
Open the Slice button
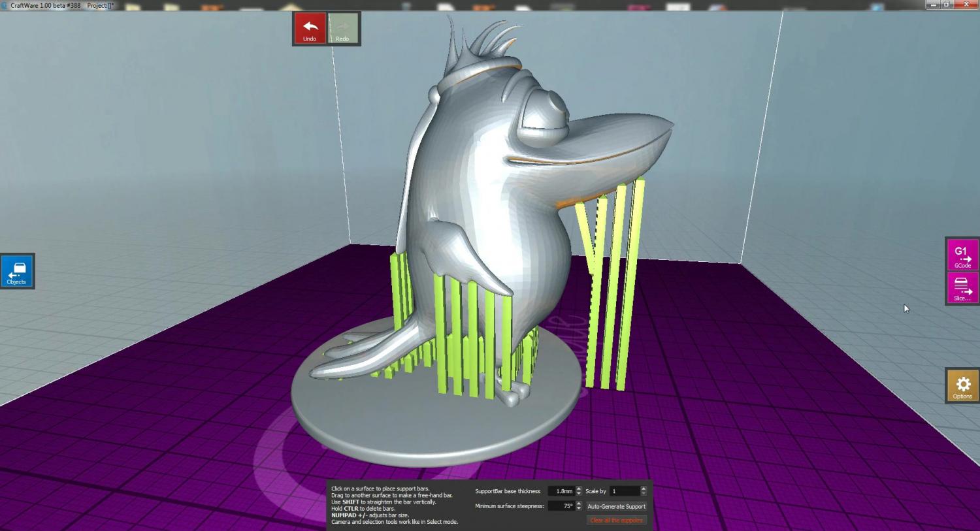[x=962, y=288]
